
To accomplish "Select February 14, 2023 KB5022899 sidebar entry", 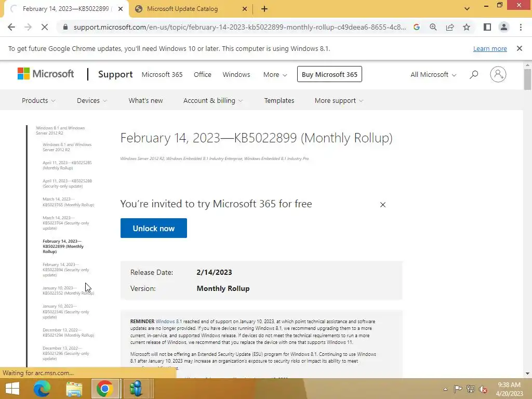I will (63, 246).
